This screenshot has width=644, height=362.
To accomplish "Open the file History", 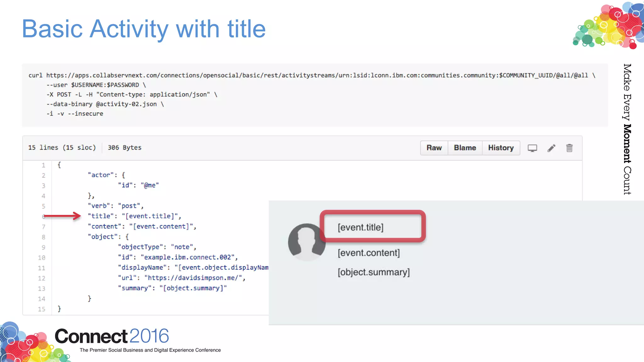I will tap(501, 148).
